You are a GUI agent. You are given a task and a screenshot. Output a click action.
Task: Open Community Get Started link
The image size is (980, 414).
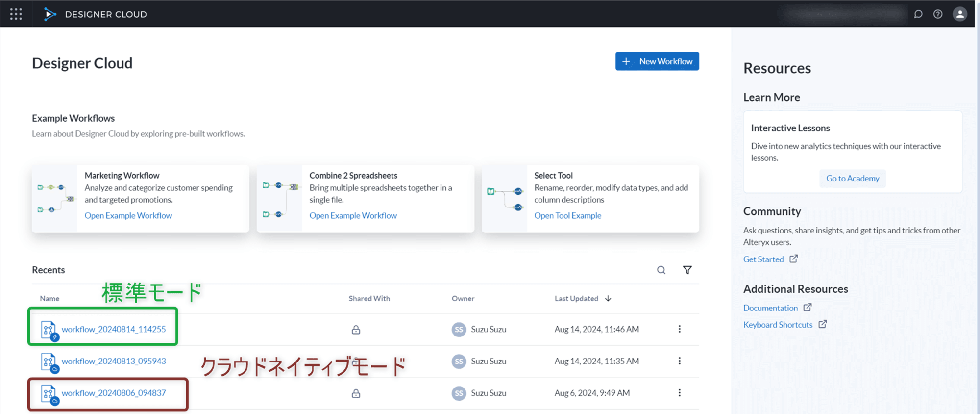pyautogui.click(x=763, y=259)
